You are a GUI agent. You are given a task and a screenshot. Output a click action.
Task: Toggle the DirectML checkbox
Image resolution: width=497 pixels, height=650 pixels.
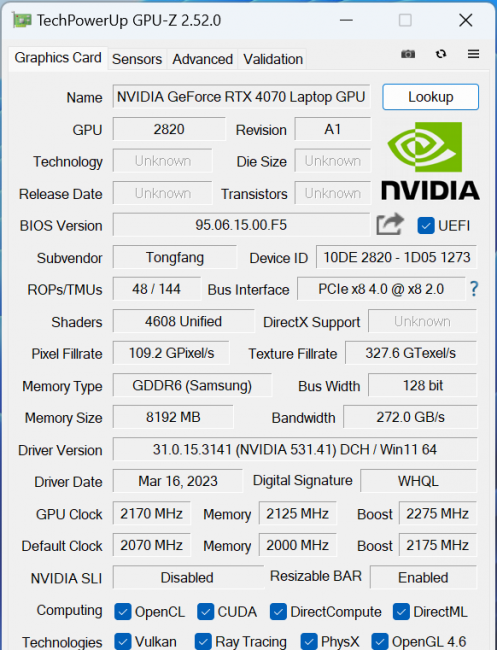(x=401, y=612)
